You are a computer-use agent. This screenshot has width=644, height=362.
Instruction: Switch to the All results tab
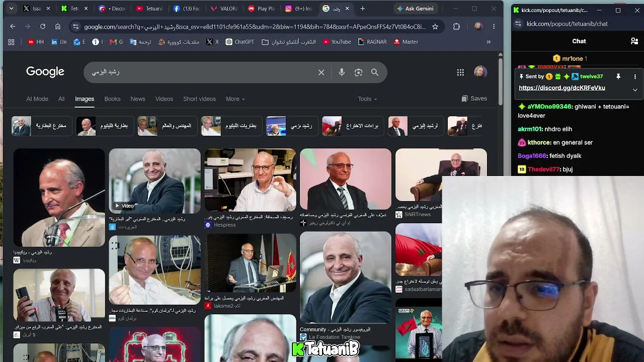click(x=61, y=99)
